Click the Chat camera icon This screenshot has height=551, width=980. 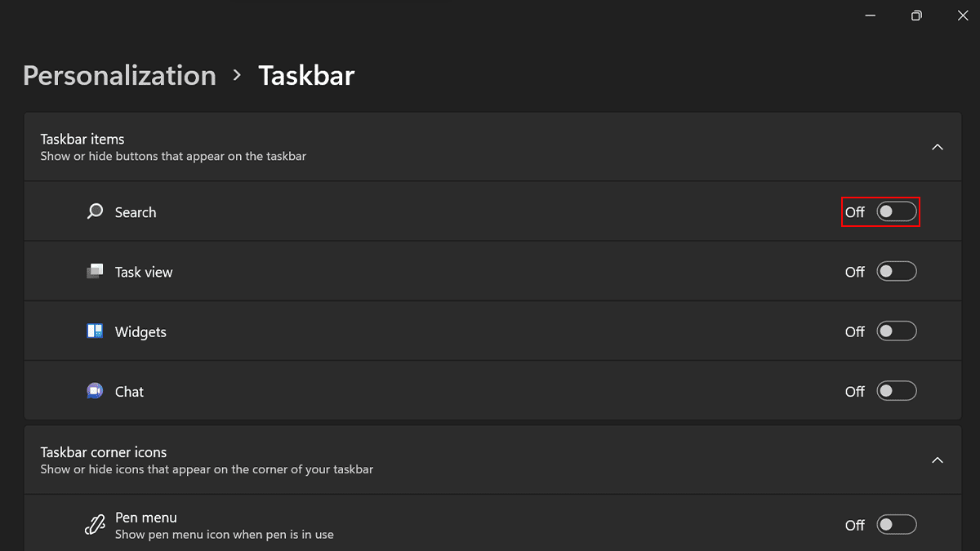[94, 391]
